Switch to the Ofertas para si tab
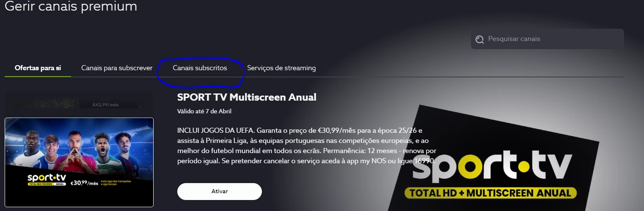 (x=38, y=68)
